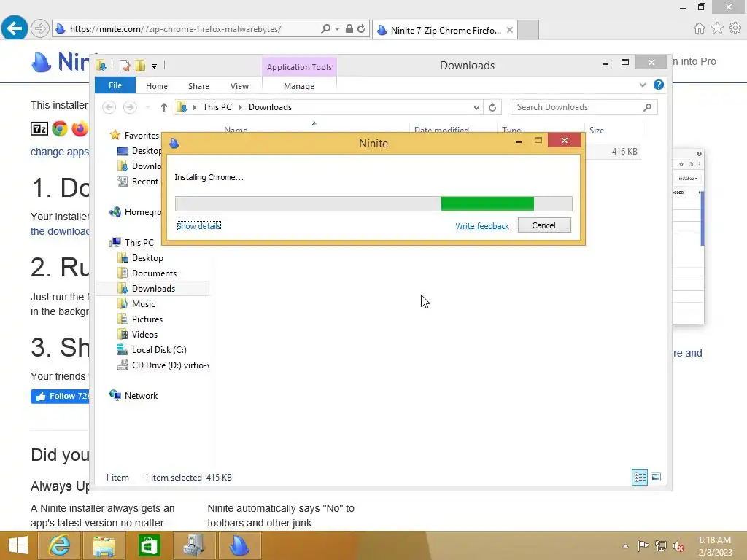The height and width of the screenshot is (560, 747).
Task: Click New folder icon in Explorer quick access toolbar
Action: tap(140, 65)
